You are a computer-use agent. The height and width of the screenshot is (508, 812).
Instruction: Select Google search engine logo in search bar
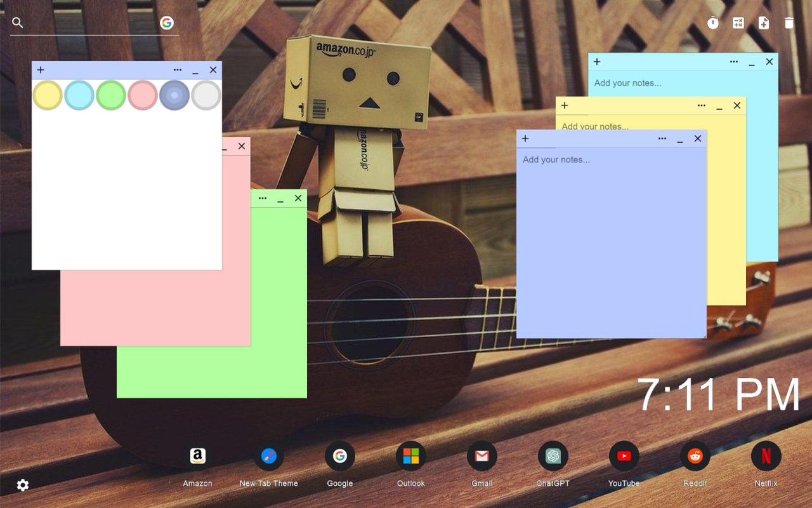[167, 23]
